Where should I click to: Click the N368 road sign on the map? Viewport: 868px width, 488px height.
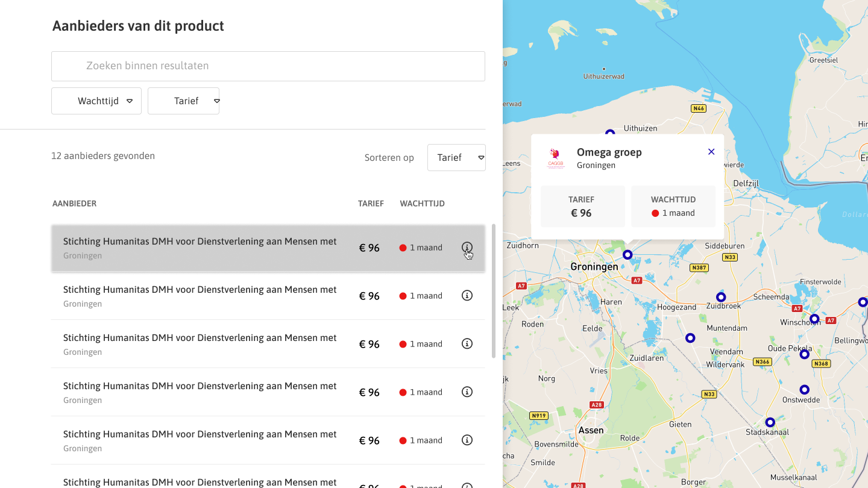click(821, 363)
